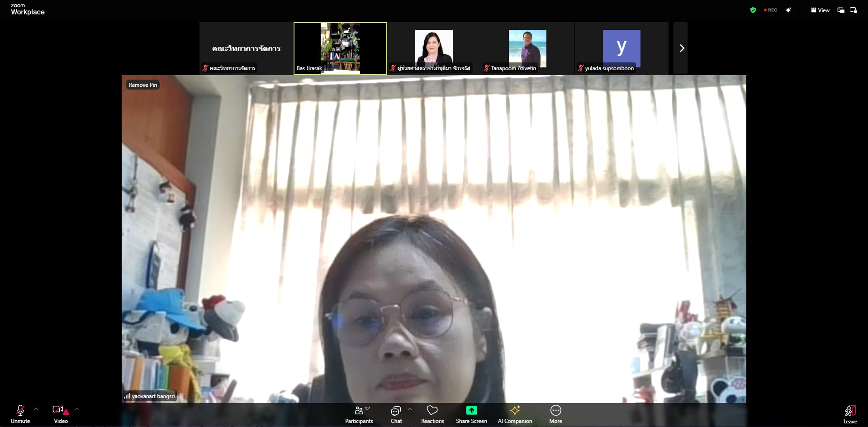Open video options arrow beside Video

click(77, 409)
